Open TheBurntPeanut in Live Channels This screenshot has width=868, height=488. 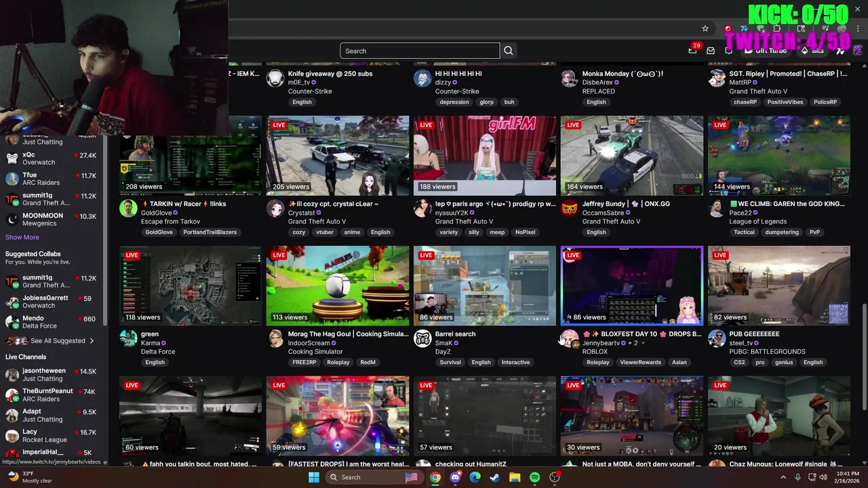point(52,395)
